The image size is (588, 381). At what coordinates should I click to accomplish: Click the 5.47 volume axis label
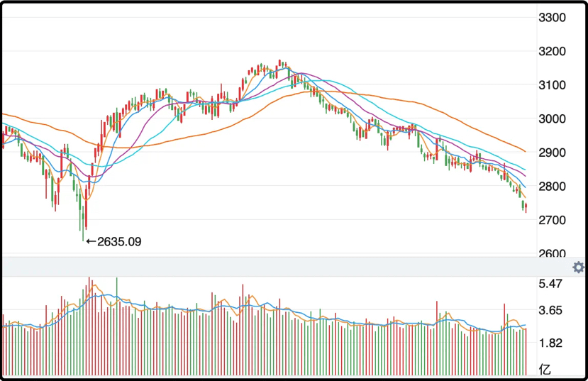coord(550,284)
